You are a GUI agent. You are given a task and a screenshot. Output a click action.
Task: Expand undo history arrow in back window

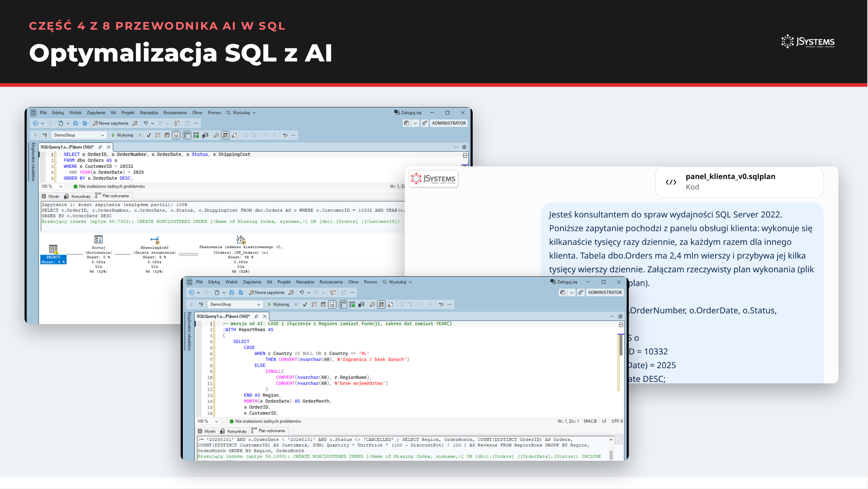pyautogui.click(x=153, y=123)
